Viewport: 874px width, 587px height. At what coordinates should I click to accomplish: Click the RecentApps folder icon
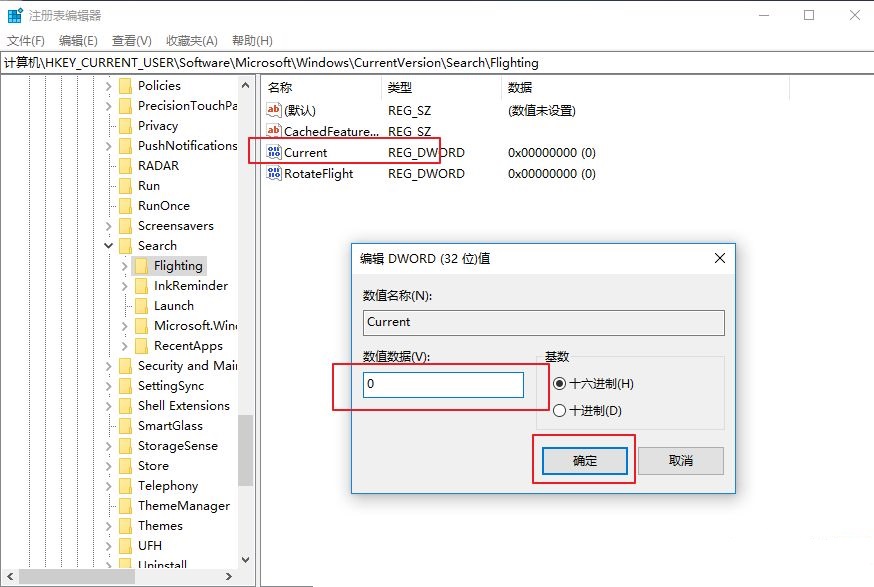click(141, 345)
